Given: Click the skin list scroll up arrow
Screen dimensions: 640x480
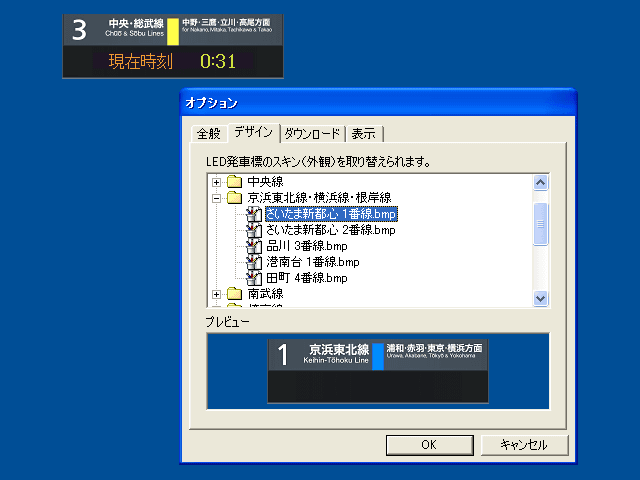Looking at the screenshot, I should click(x=540, y=182).
